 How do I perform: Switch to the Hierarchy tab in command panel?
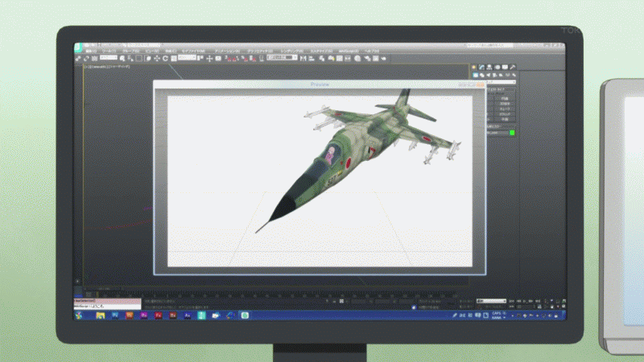(x=489, y=67)
